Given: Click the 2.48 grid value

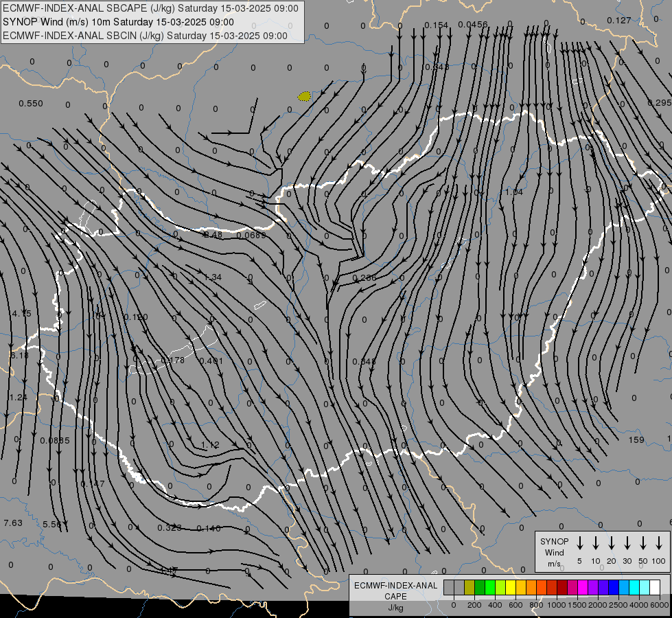Looking at the screenshot, I should (213, 235).
